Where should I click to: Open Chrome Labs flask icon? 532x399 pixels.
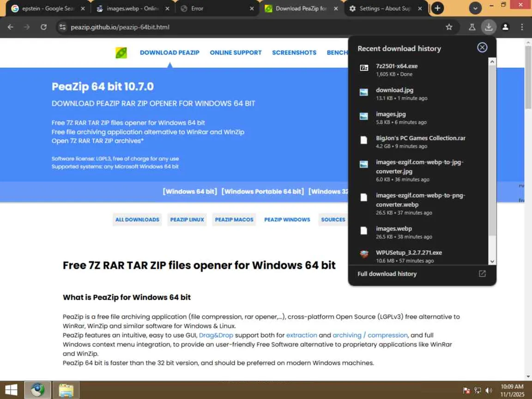click(472, 27)
